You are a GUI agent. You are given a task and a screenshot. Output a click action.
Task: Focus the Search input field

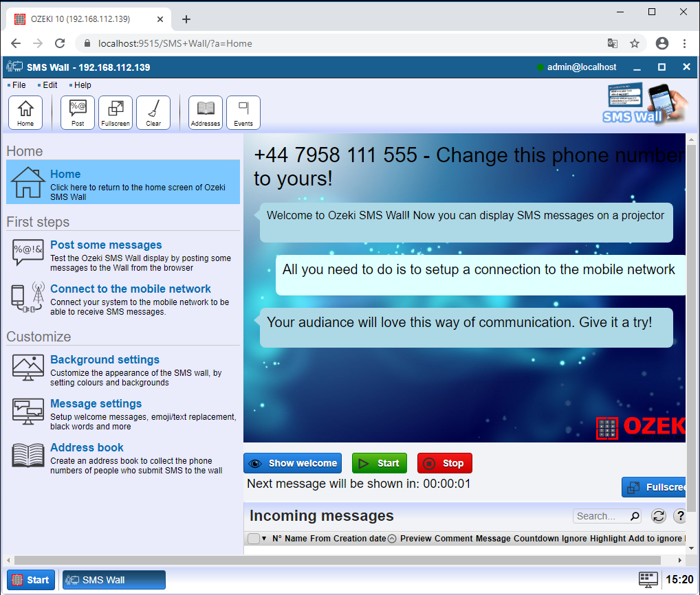pos(602,516)
